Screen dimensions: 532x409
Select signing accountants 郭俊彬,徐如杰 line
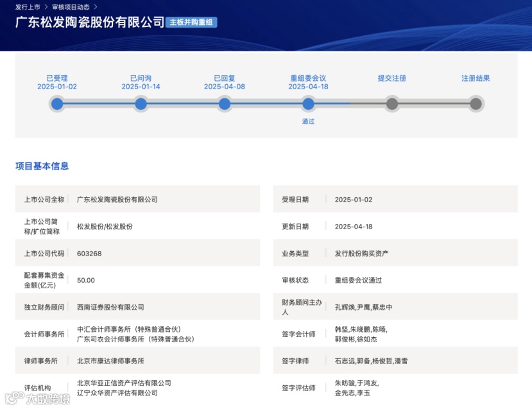pos(356,339)
